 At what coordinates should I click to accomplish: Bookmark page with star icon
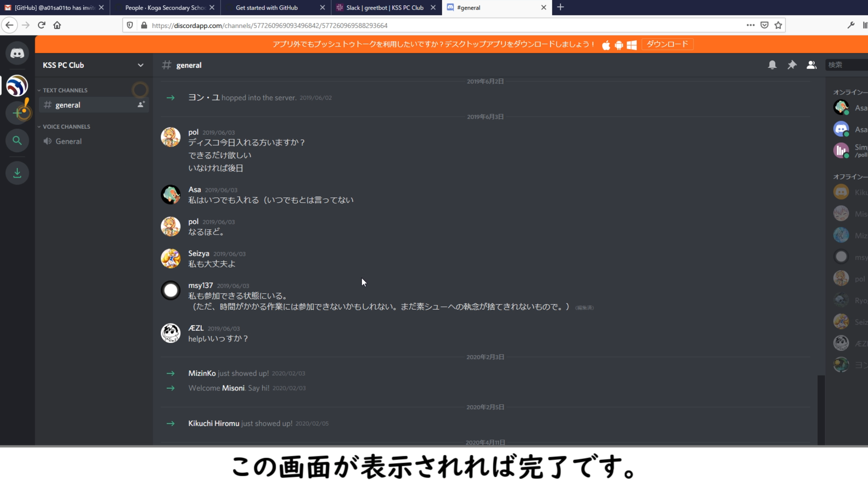778,25
